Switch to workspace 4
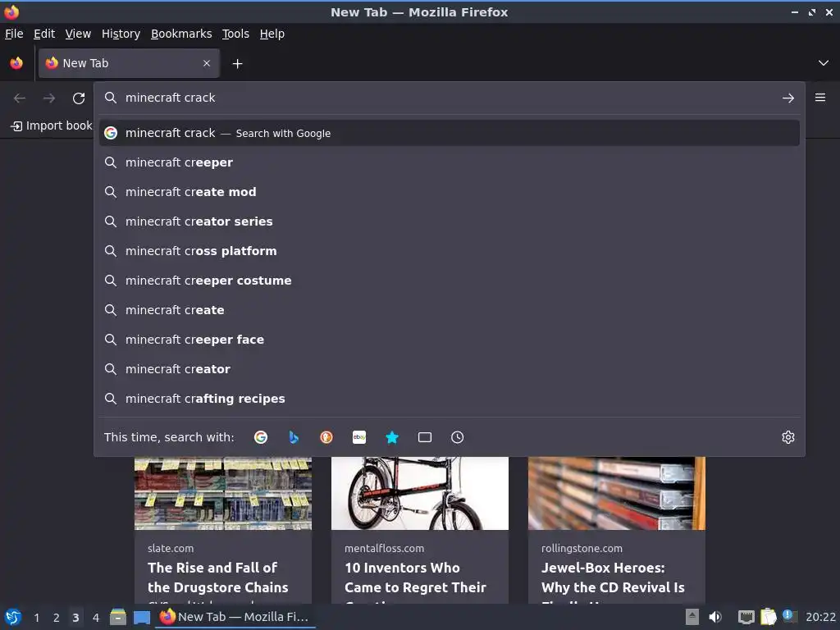840x630 pixels. (95, 618)
